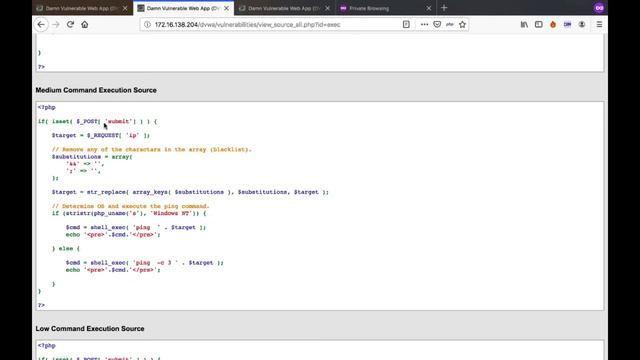Click the blacklist comment line in code
Image resolution: width=640 pixels, height=360 pixels.
[152, 149]
